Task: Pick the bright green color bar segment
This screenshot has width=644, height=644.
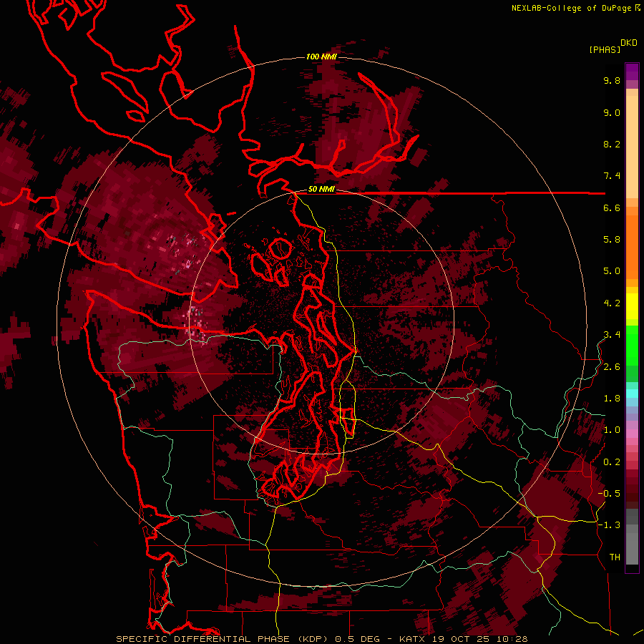Action: coord(632,346)
